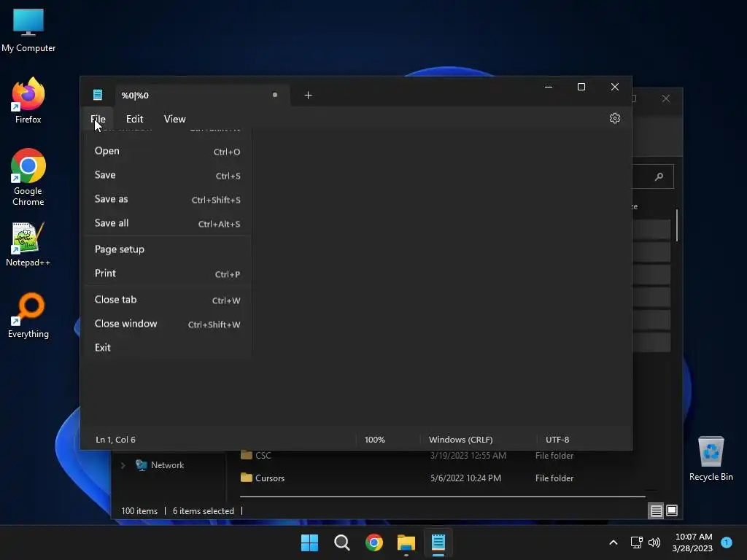Close the Notepad window
The height and width of the screenshot is (560, 747).
click(614, 87)
